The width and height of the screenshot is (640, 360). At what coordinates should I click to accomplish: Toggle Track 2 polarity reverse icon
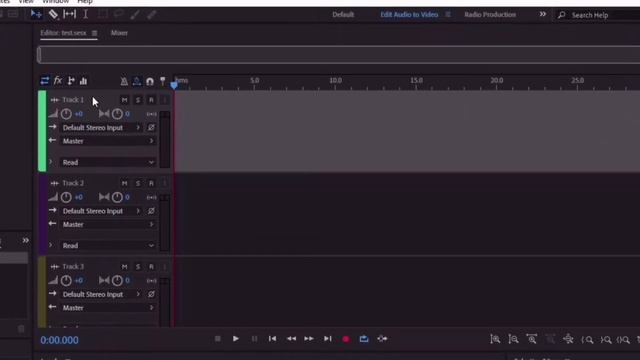(151, 211)
